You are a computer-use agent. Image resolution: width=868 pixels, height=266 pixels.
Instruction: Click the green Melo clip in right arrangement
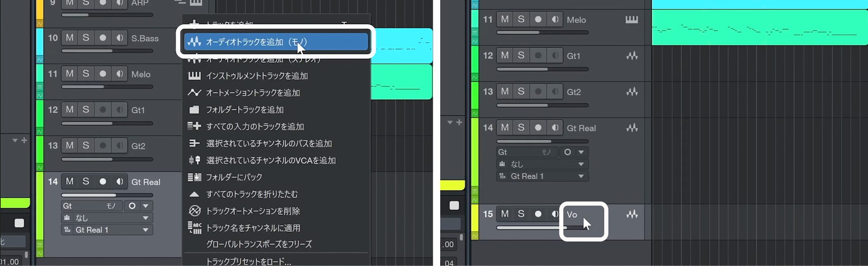[759, 27]
